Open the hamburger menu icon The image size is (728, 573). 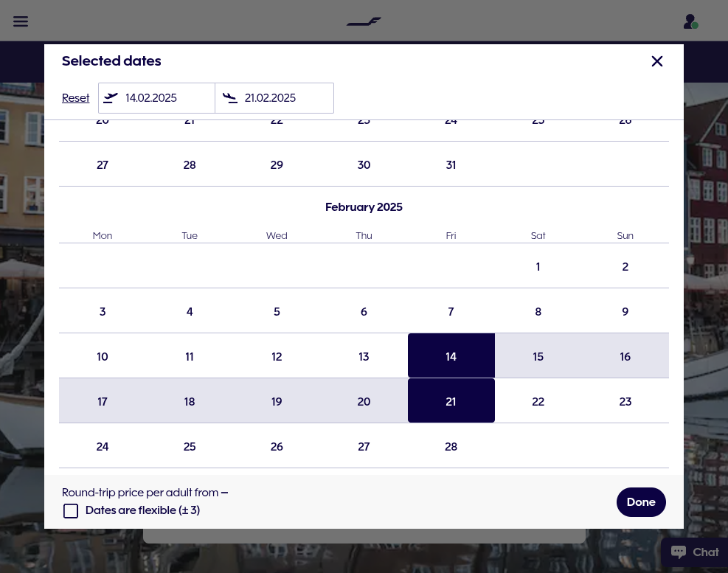tap(21, 21)
